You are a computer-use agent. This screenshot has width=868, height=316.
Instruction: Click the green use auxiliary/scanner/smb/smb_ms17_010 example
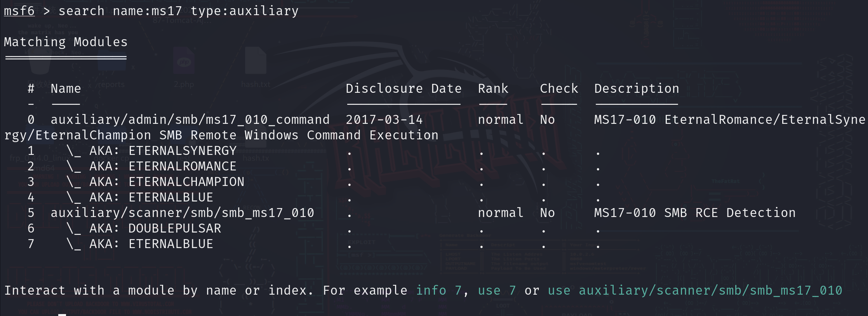[x=695, y=290]
